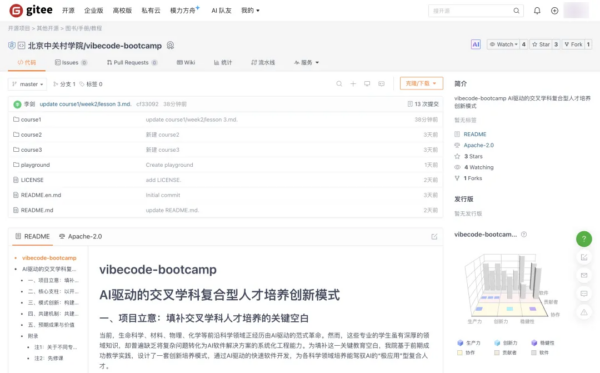
Task: Open the course1 folder icon
Action: click(16, 119)
